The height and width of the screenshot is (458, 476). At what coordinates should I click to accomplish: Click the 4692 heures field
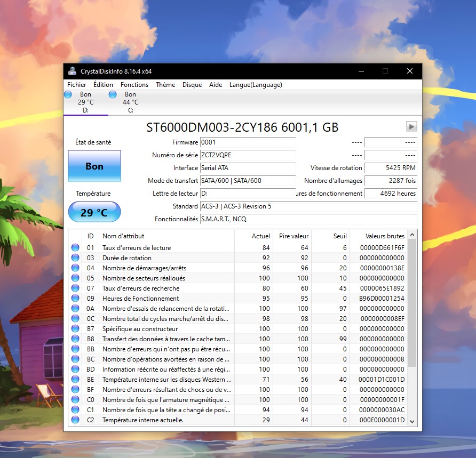click(x=391, y=194)
